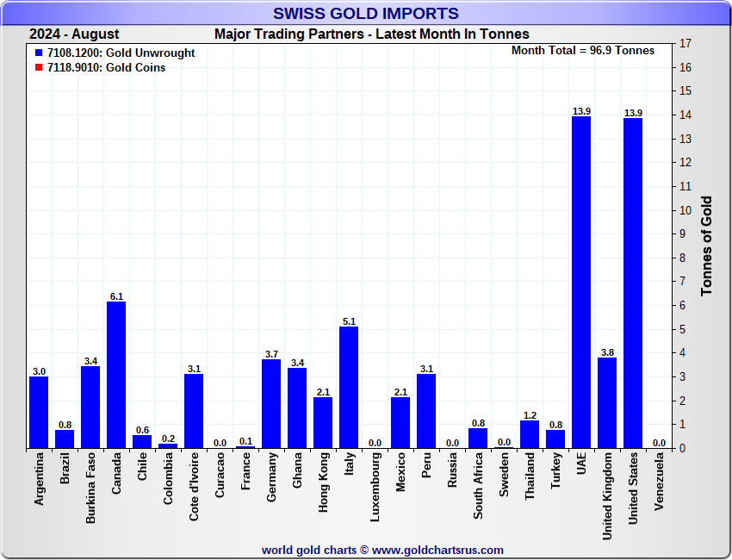The width and height of the screenshot is (732, 560).
Task: Click the Canada bar labeled 6.1
Action: click(116, 375)
